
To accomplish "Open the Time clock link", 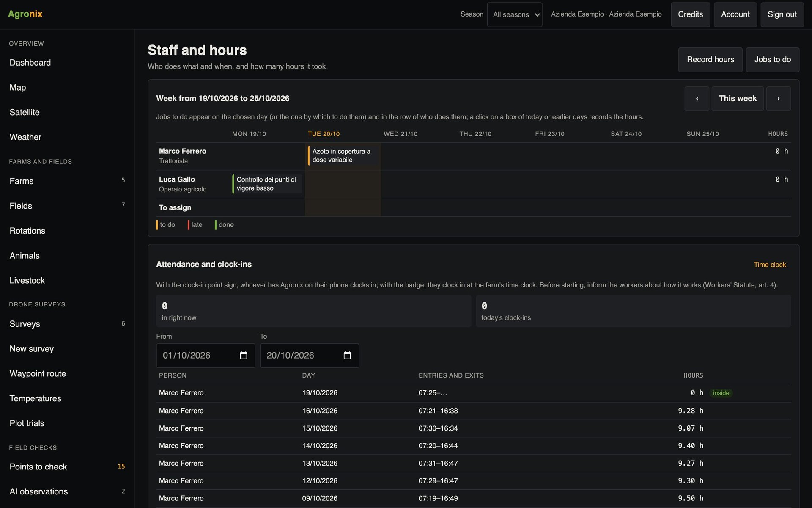I will pyautogui.click(x=769, y=265).
